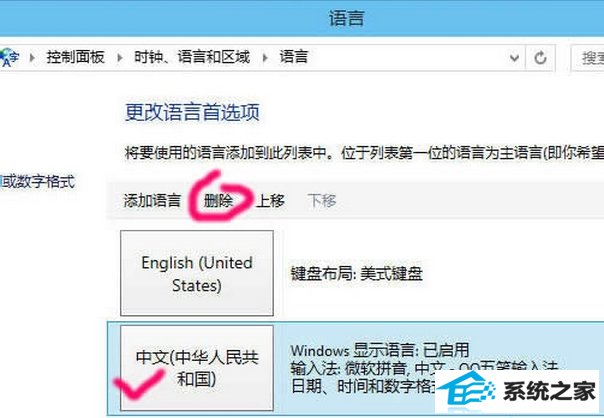Expand the arrow after 时钟、语言和区域 breadcrumb

pos(265,58)
